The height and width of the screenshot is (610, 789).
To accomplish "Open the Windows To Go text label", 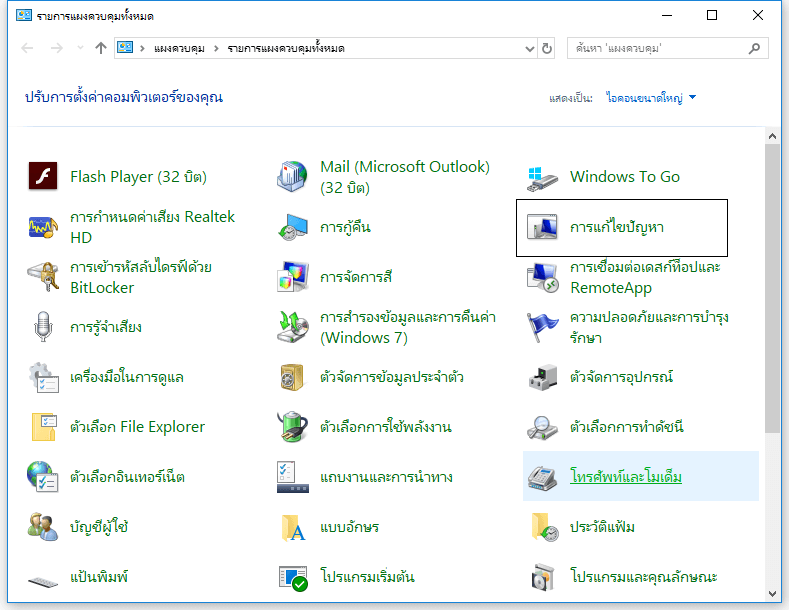I will point(625,177).
